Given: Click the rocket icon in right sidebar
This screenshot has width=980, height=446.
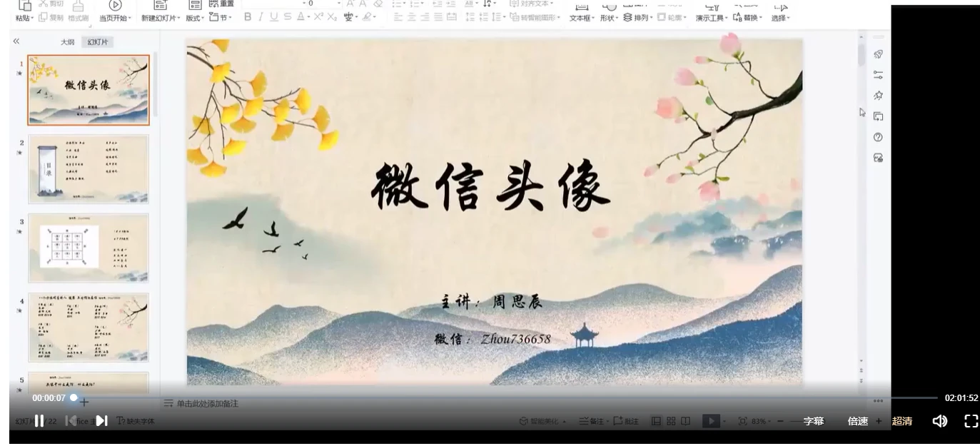Looking at the screenshot, I should [878, 54].
